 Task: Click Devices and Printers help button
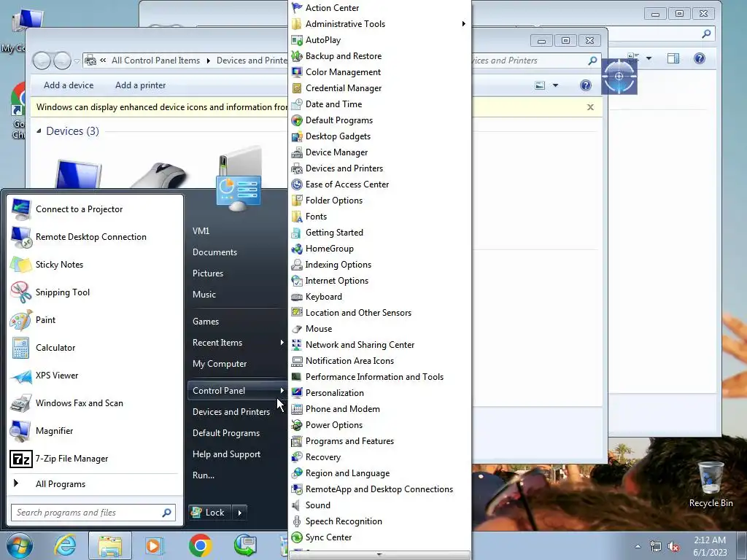(586, 86)
